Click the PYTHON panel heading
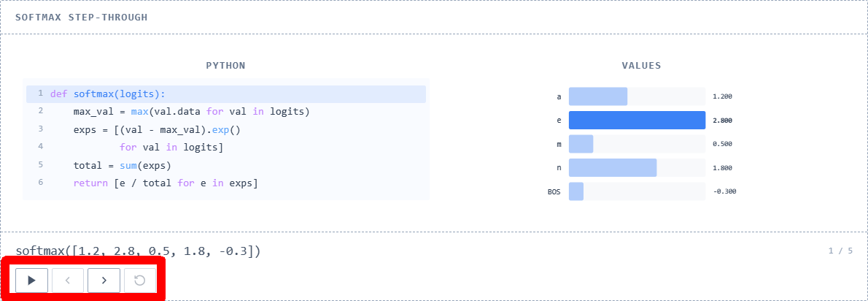The width and height of the screenshot is (868, 301). pos(225,66)
